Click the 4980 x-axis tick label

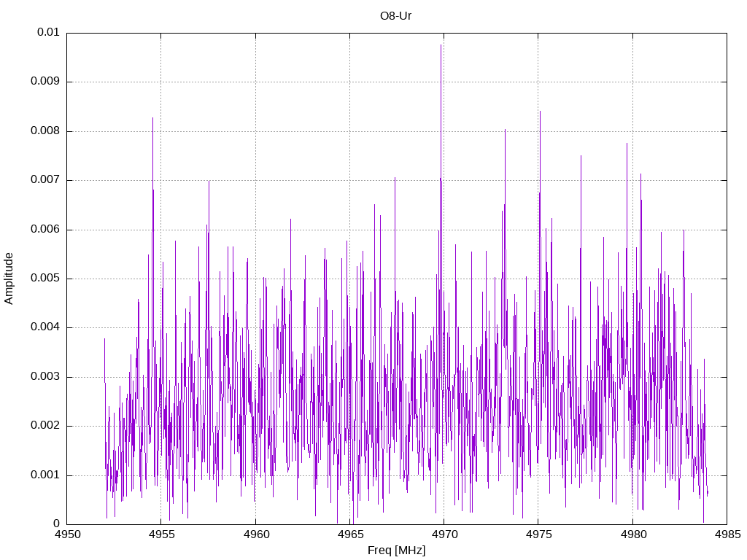pos(633,534)
